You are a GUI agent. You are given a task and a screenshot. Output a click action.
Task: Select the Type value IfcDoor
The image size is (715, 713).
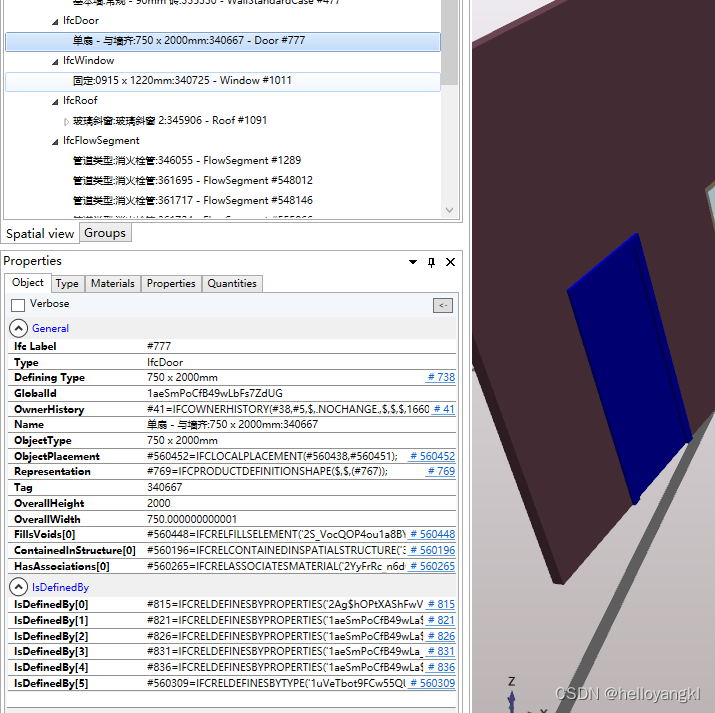click(165, 362)
